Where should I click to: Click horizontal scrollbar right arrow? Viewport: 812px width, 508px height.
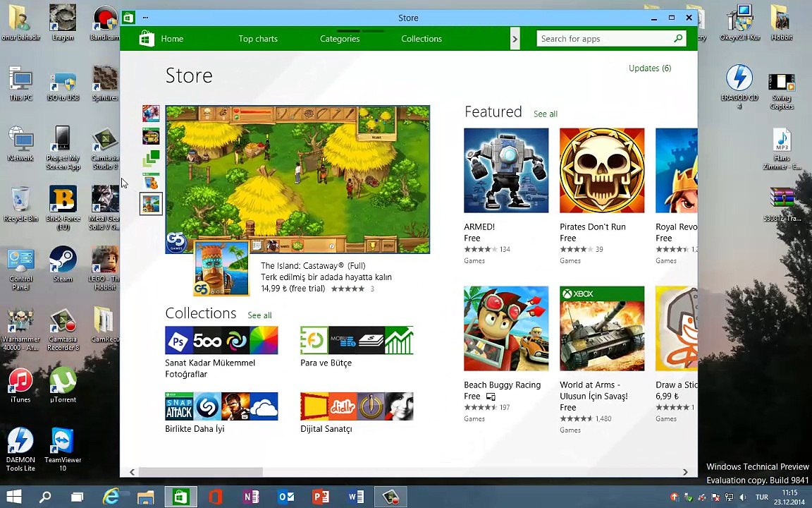click(685, 472)
